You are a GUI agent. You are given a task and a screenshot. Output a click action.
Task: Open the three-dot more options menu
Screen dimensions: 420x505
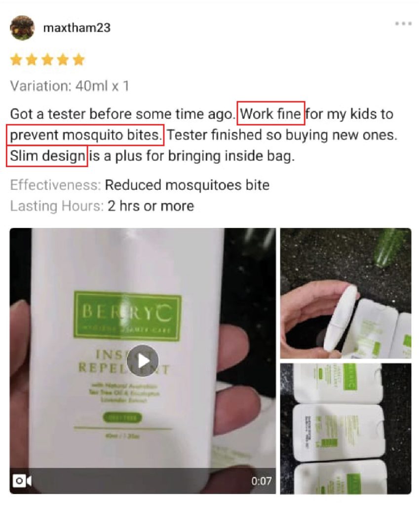(403, 24)
